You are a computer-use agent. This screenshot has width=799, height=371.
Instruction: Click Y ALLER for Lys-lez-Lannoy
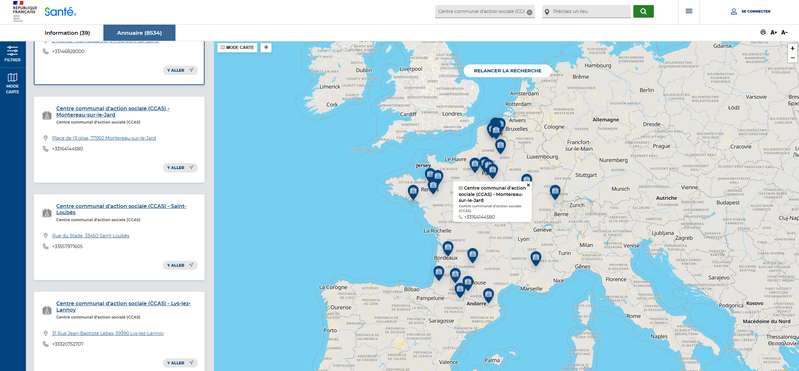(180, 363)
